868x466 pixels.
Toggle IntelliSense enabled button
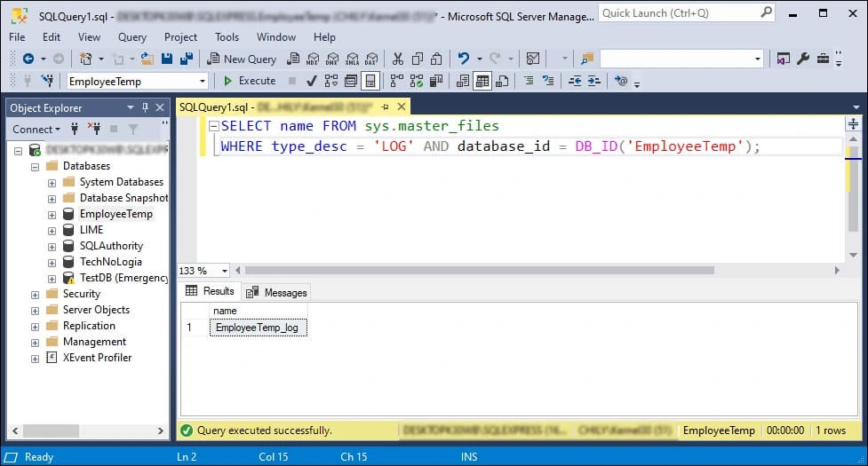click(x=370, y=82)
